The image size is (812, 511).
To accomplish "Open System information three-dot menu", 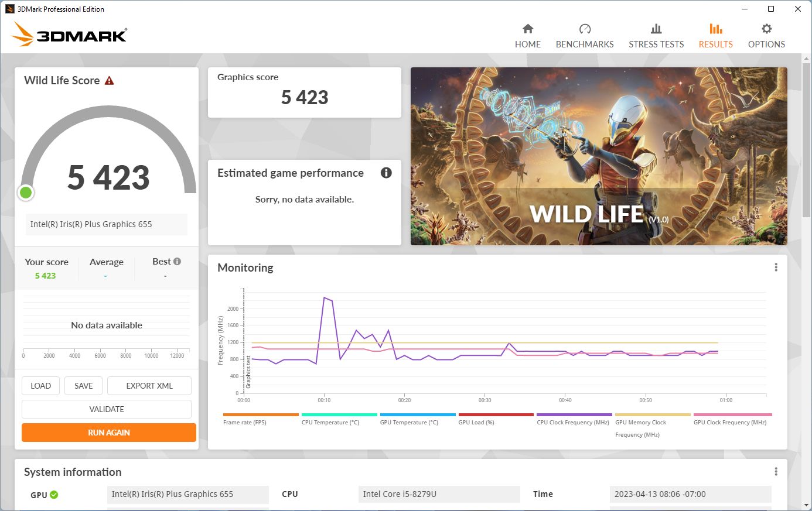I will coord(776,472).
